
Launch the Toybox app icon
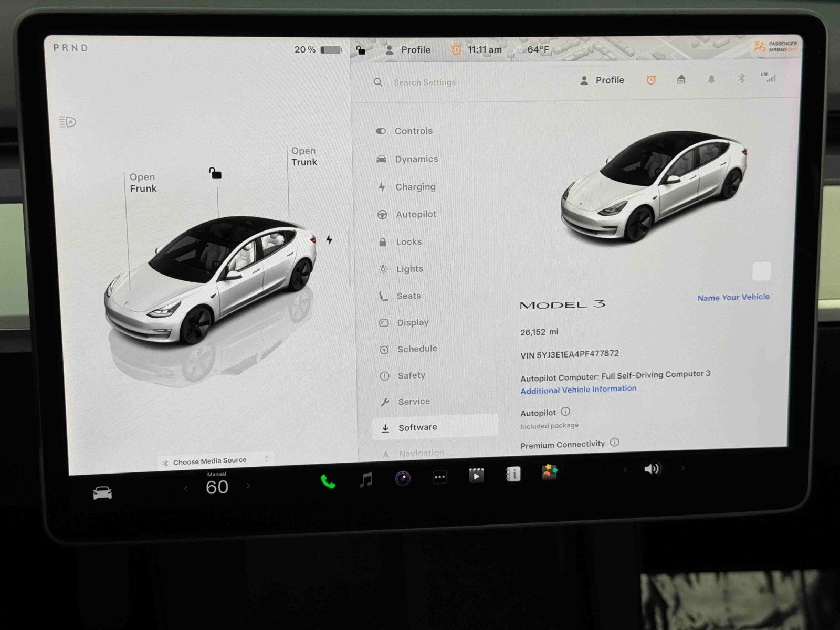[x=550, y=471]
